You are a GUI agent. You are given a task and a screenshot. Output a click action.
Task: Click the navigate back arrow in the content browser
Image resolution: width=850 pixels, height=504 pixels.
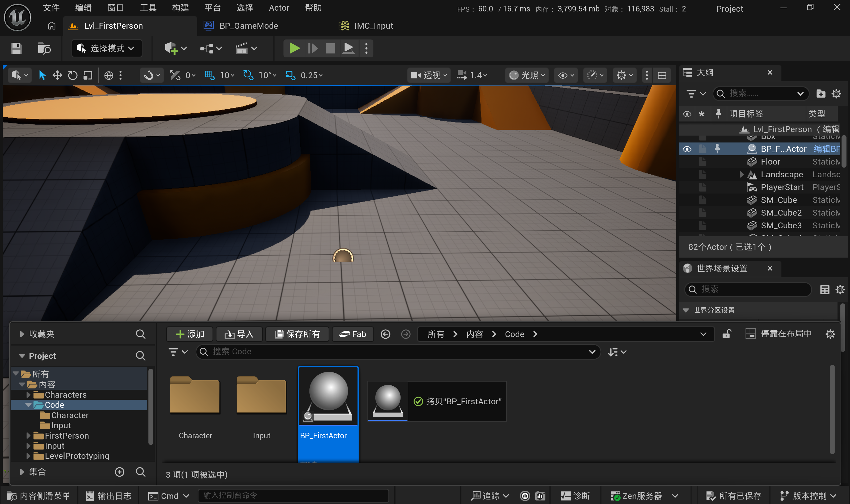point(385,334)
